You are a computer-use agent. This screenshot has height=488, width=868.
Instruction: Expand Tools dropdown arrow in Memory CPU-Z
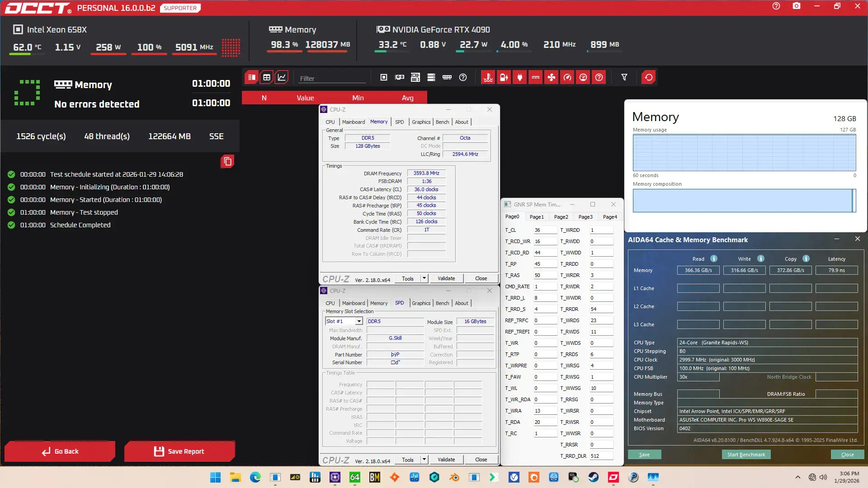point(424,278)
